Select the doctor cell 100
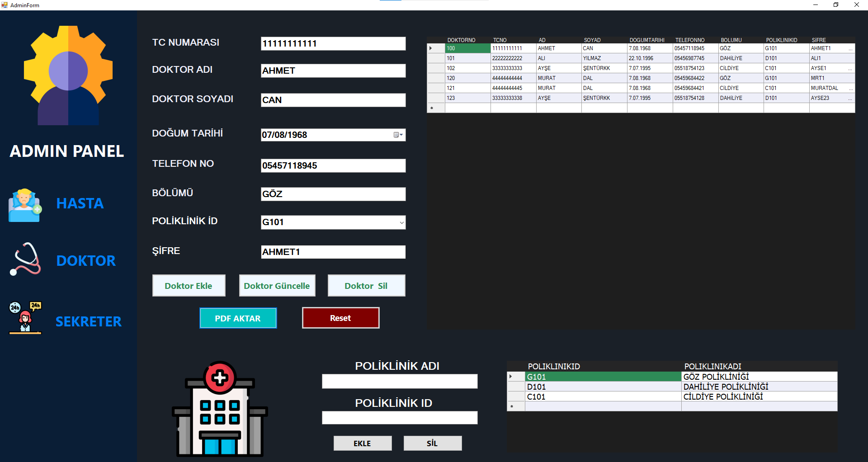Screen dimensions: 868x462 coord(468,48)
